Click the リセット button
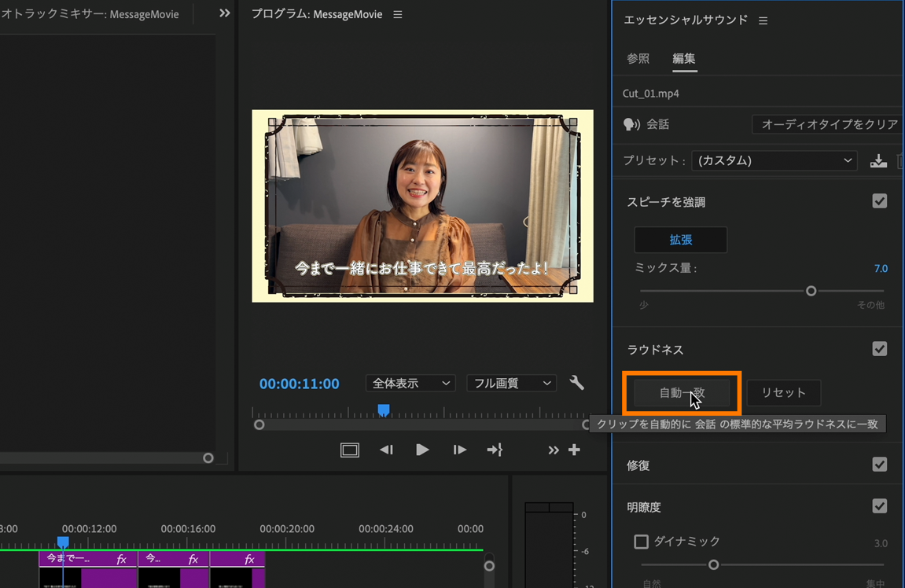Viewport: 905px width, 588px height. (x=784, y=392)
